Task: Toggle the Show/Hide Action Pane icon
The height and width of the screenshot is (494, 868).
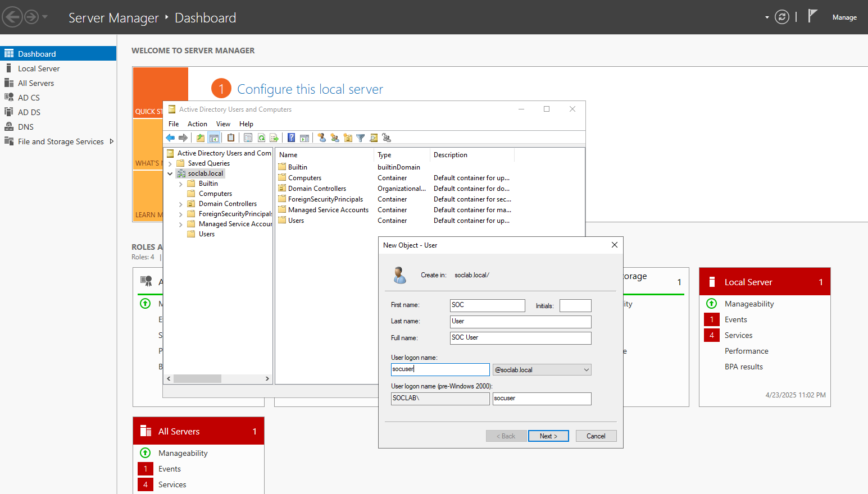Action: (x=305, y=138)
